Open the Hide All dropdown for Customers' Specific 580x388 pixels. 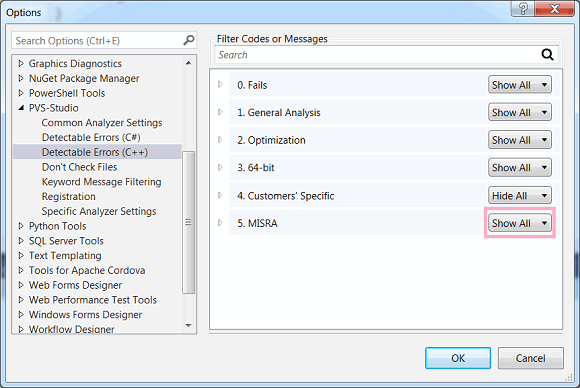click(520, 195)
